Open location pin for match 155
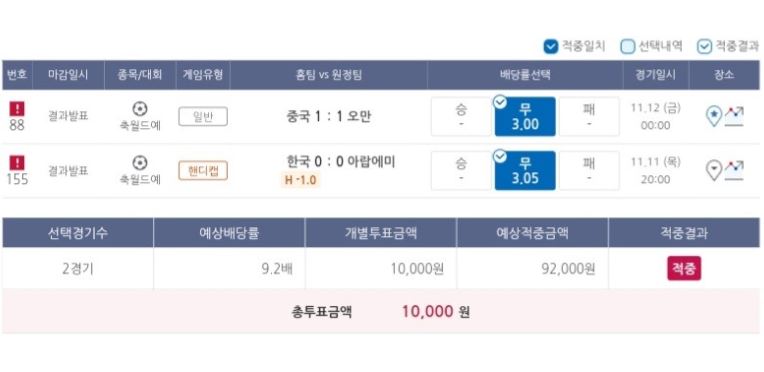 tap(714, 170)
